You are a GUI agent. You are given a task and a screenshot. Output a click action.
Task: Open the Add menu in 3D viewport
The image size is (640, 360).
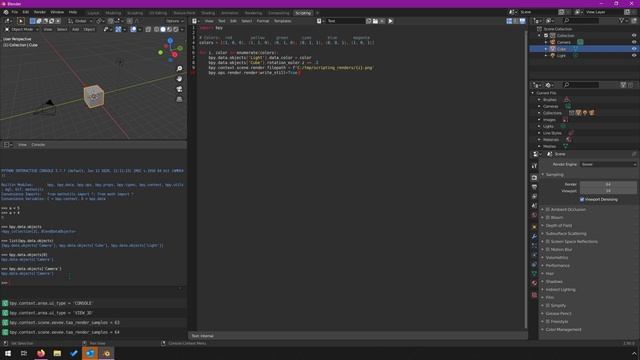click(x=76, y=29)
